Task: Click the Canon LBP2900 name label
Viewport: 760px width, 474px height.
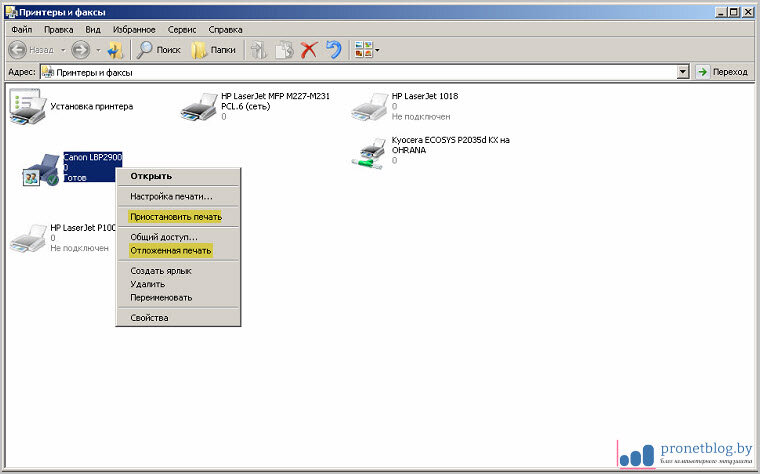Action: [x=93, y=157]
